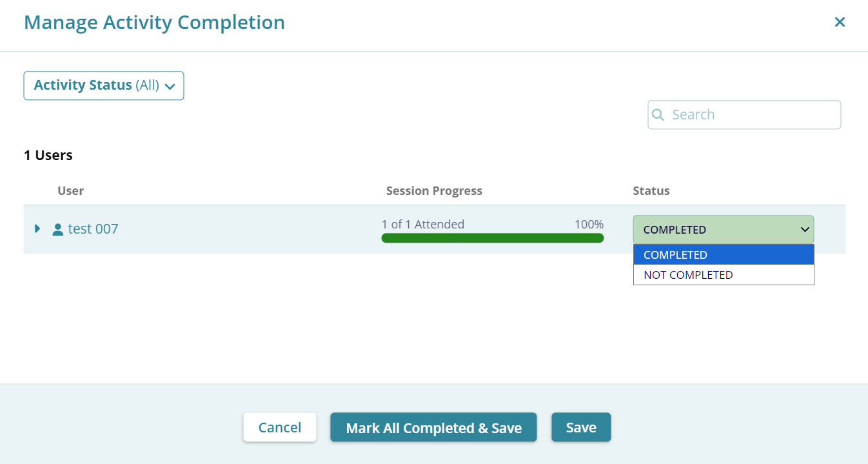Click the User column header
This screenshot has height=464, width=868.
[x=71, y=191]
